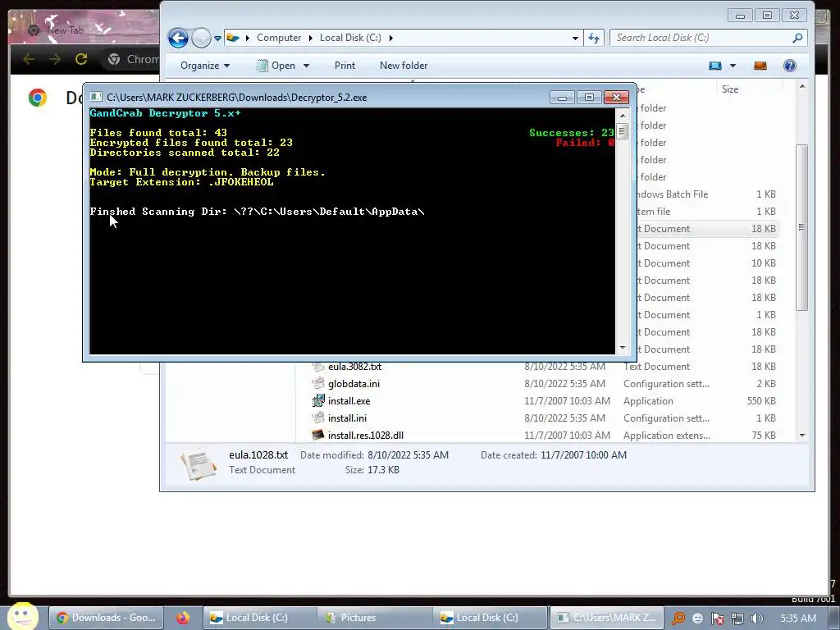This screenshot has width=840, height=630.
Task: Click Date modified value in details pane
Action: 408,454
